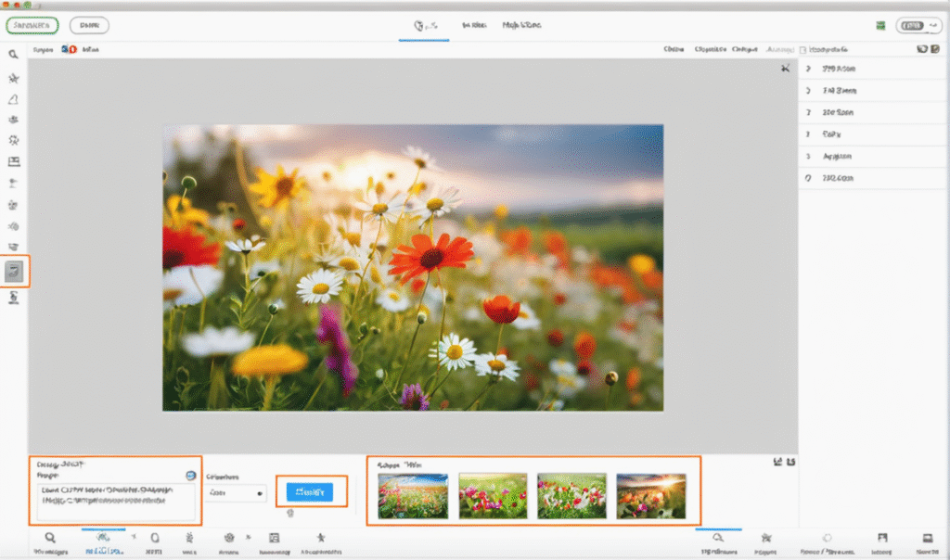This screenshot has width=950, height=560.
Task: Select the triangle shape tool in left sidebar
Action: click(x=14, y=99)
